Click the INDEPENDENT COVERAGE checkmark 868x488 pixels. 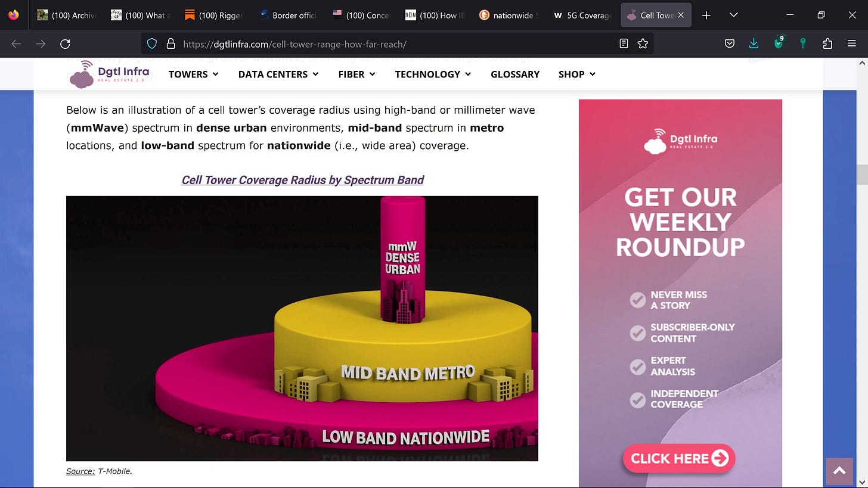tap(638, 400)
